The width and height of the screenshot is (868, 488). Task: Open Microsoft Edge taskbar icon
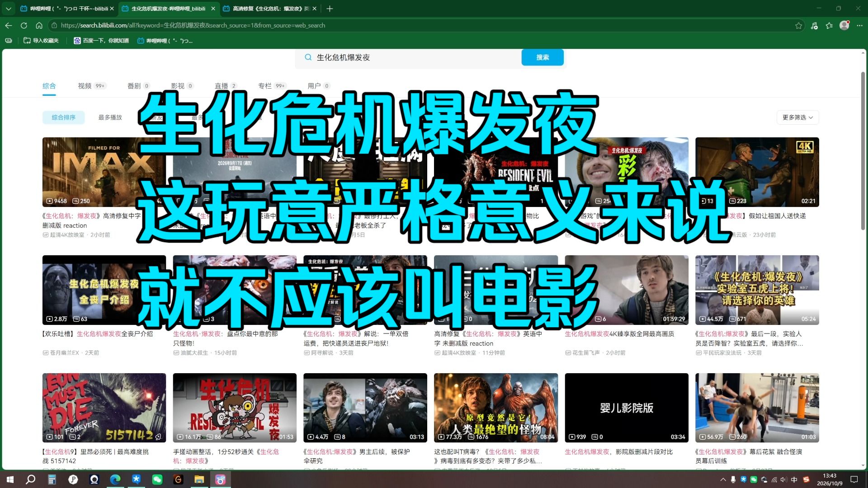[x=115, y=479]
